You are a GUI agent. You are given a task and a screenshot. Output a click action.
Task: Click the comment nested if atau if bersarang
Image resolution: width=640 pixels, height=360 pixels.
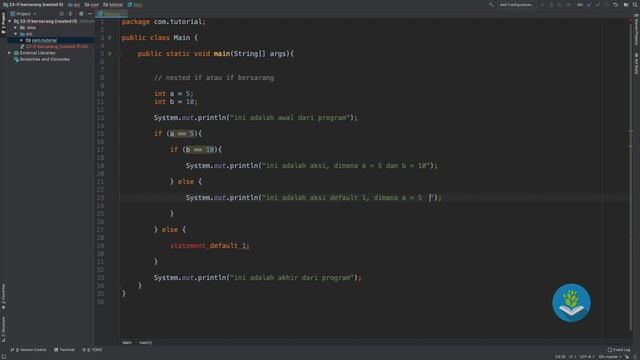click(214, 78)
